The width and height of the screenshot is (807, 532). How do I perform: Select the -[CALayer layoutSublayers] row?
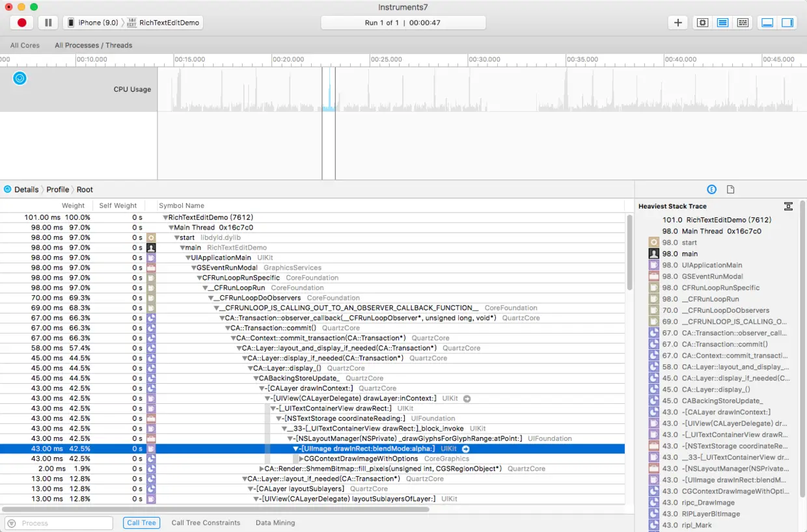(x=312, y=489)
